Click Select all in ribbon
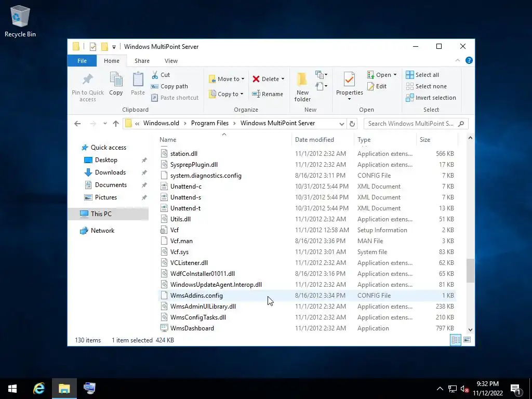The image size is (532, 399). pyautogui.click(x=422, y=75)
